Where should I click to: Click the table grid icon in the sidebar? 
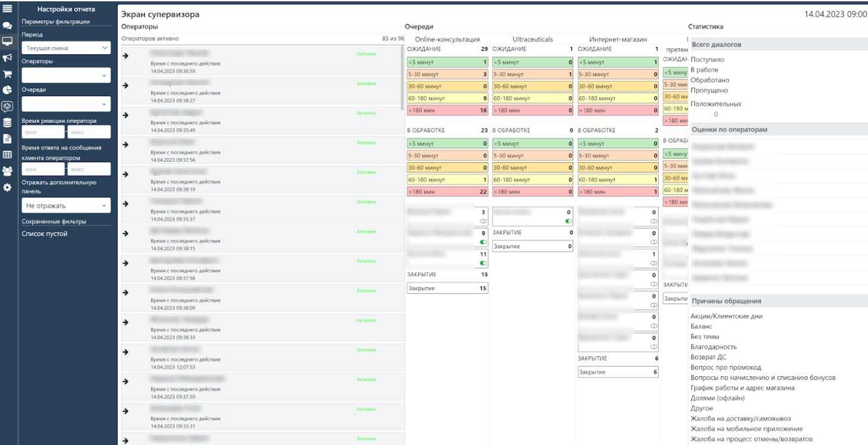(x=8, y=154)
